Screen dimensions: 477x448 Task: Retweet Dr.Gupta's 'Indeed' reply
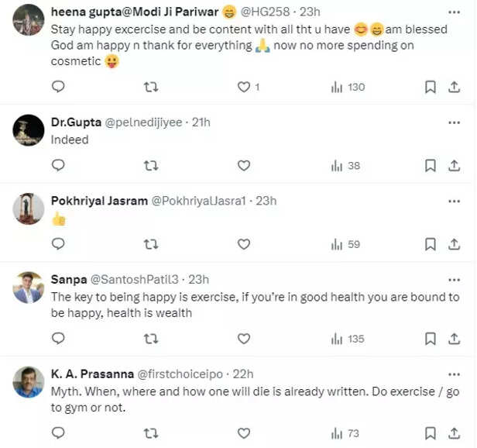pyautogui.click(x=152, y=165)
